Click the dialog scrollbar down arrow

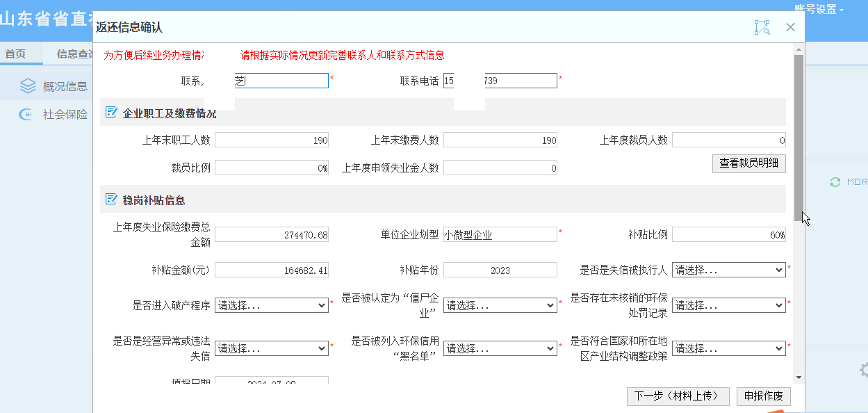pyautogui.click(x=799, y=377)
